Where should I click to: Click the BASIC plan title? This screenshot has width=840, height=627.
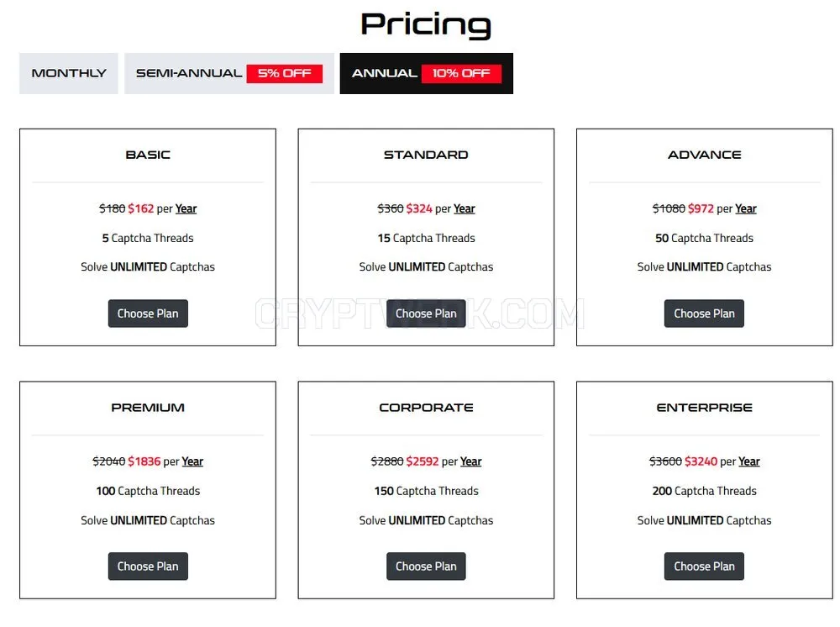click(148, 155)
